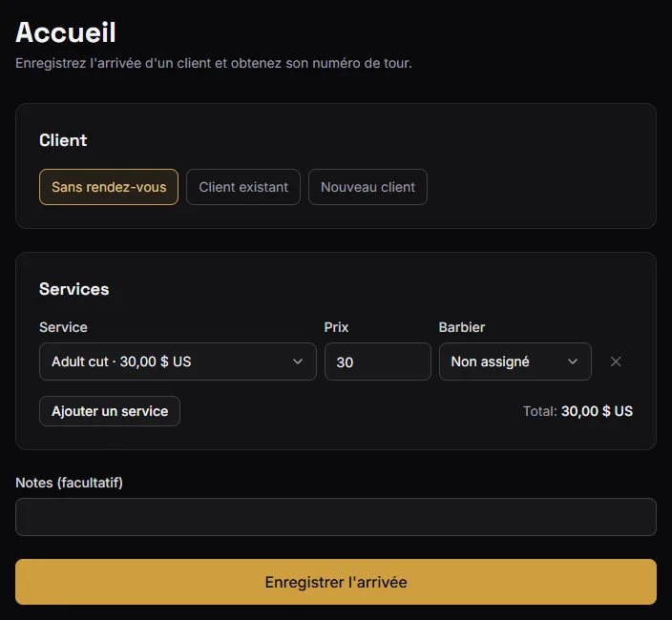The height and width of the screenshot is (620, 672).
Task: Submit with Enregistrer l'arrivée button
Action: (336, 582)
